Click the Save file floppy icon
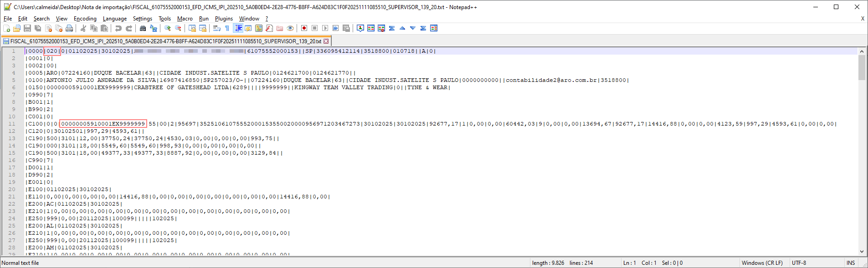Screen dimensions: 868x268 pos(27,28)
